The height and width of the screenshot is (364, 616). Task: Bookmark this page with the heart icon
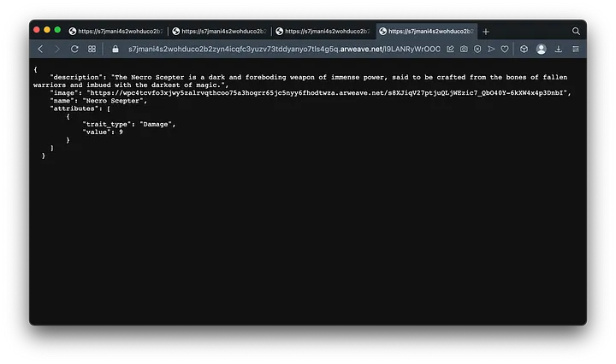click(x=505, y=50)
